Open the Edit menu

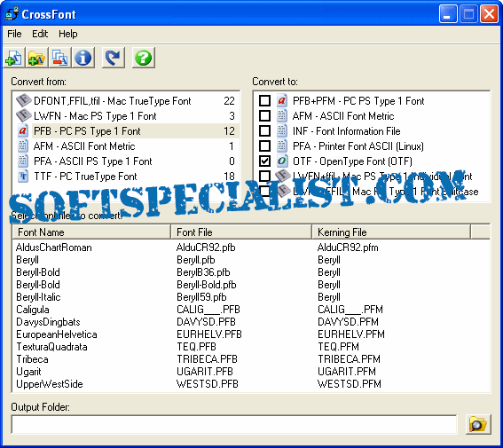[x=40, y=34]
